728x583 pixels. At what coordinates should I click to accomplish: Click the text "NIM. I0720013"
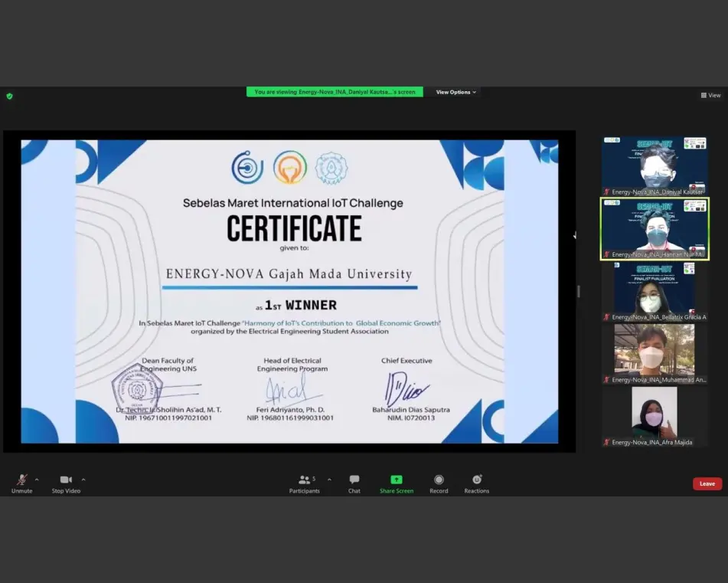tap(411, 418)
